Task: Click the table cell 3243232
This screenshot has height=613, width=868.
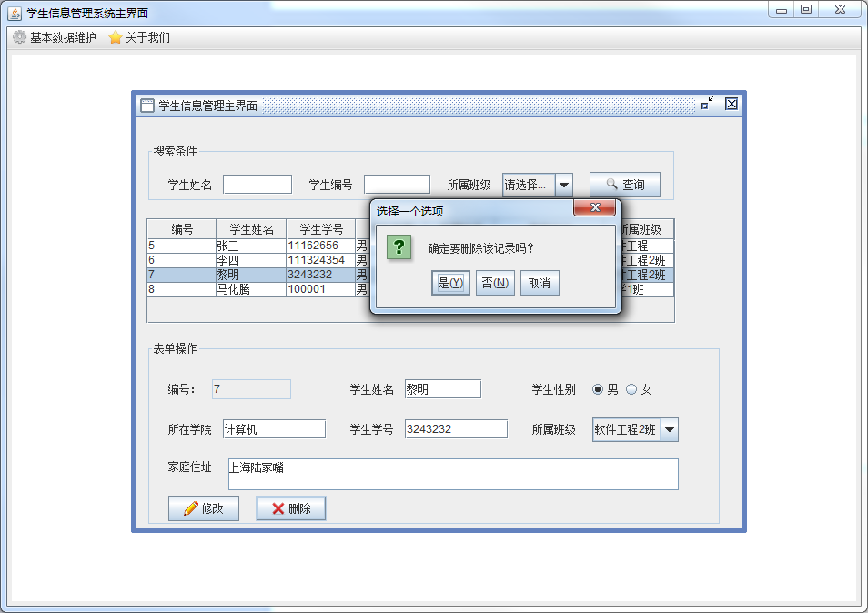Action: point(320,275)
